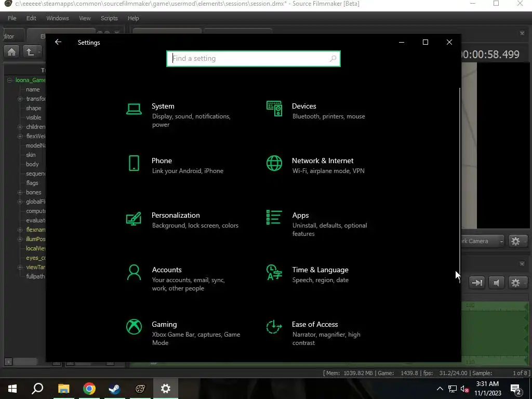The image size is (532, 399).
Task: Click the element tree horizontal scrollbar left arrow
Action: [8, 362]
